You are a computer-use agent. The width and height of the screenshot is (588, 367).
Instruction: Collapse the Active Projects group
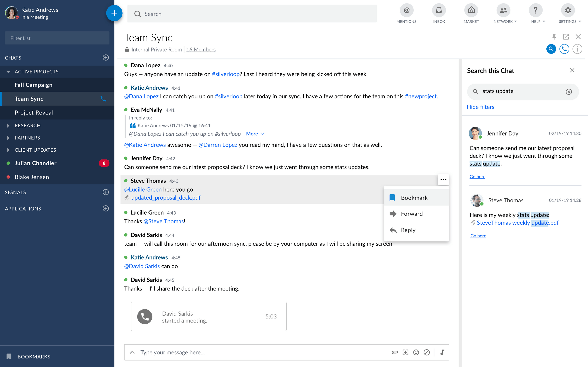click(x=8, y=72)
